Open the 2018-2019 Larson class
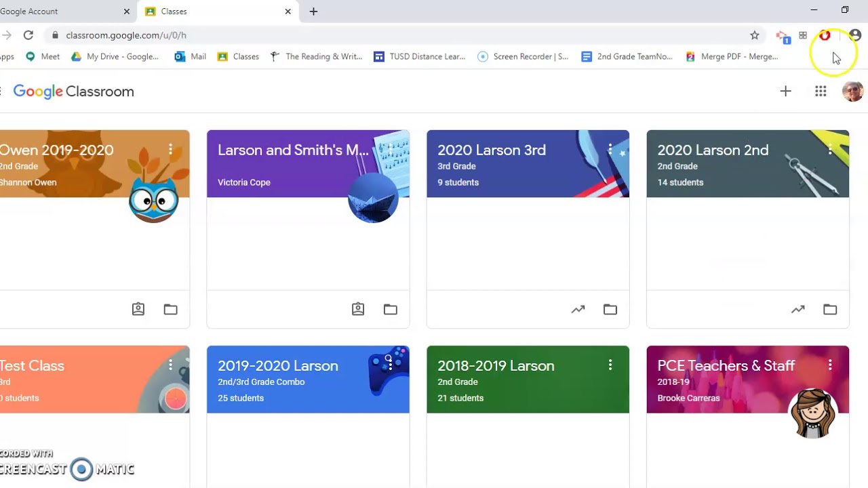The height and width of the screenshot is (488, 868). click(496, 365)
